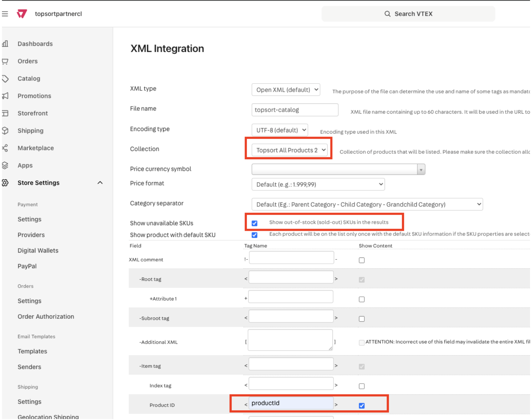Click the Catalog tag icon
The height and width of the screenshot is (420, 532).
tap(5, 78)
